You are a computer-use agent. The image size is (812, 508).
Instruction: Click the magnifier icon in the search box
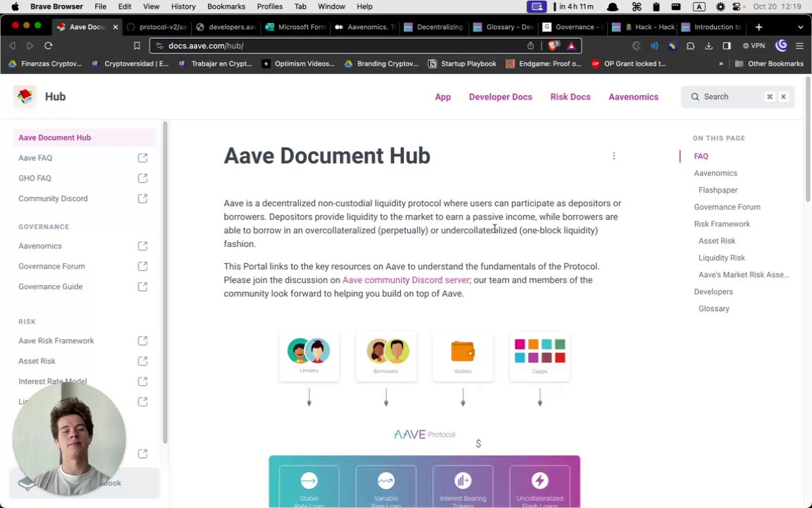(695, 97)
